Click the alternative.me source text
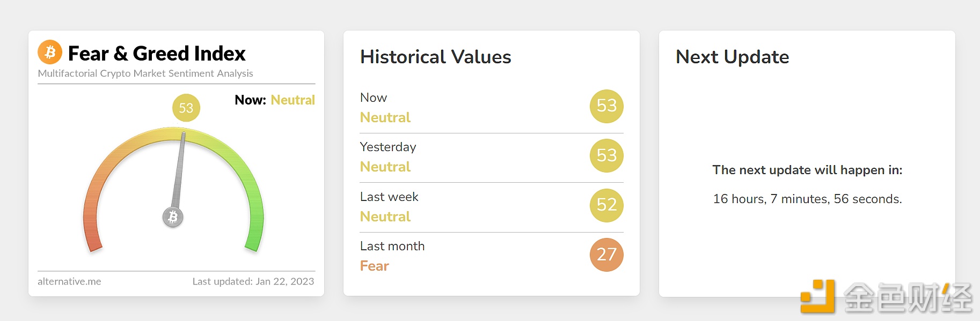The height and width of the screenshot is (321, 980). 69,281
